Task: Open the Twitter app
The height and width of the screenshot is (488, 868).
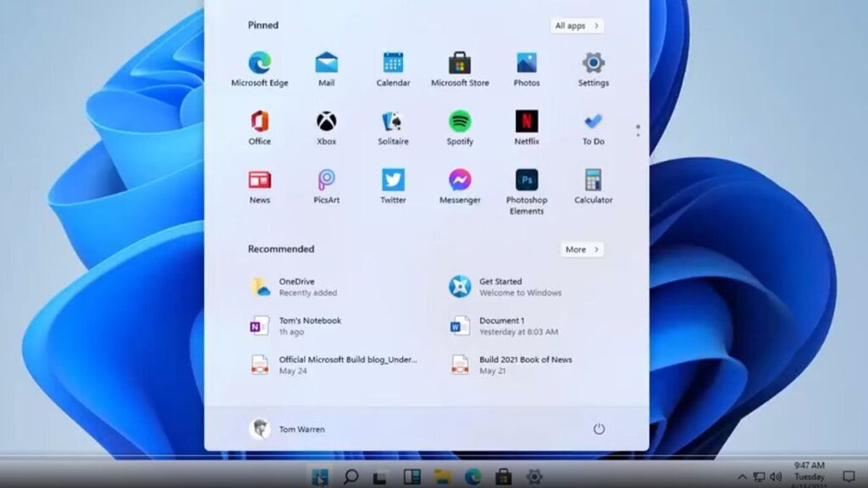Action: (393, 187)
